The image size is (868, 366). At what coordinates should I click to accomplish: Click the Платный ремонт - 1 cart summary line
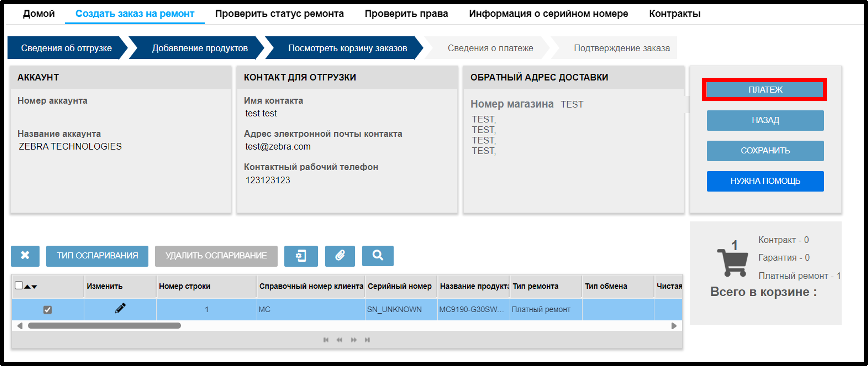point(799,276)
